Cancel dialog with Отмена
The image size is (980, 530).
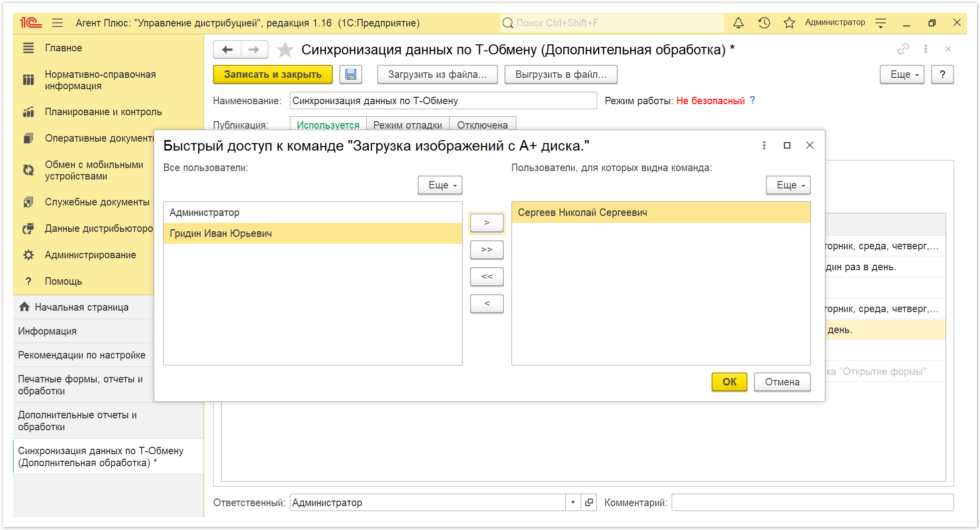pyautogui.click(x=782, y=382)
